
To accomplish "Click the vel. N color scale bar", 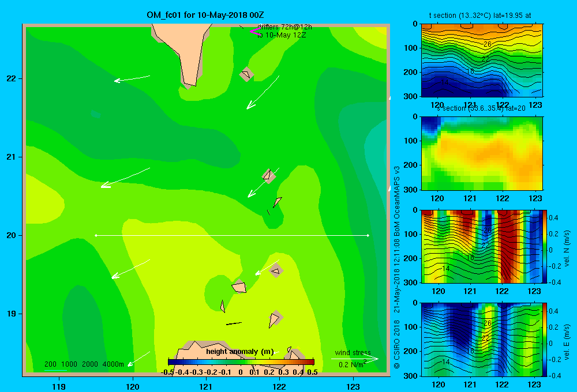I will pyautogui.click(x=545, y=246).
